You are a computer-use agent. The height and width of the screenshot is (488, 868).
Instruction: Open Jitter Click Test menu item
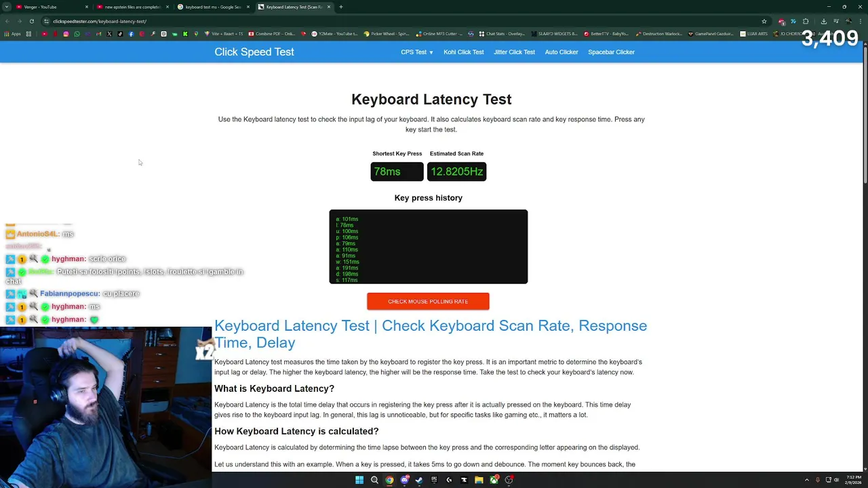click(514, 52)
